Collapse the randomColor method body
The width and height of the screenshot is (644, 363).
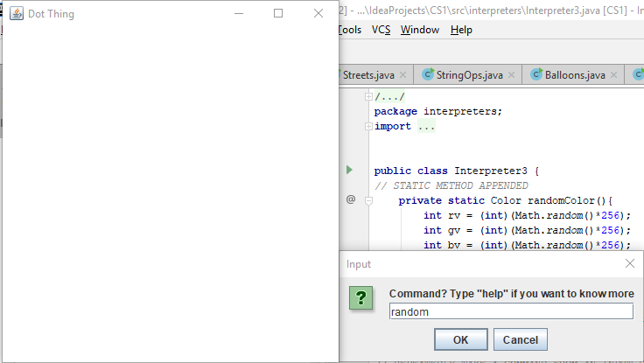[368, 201]
